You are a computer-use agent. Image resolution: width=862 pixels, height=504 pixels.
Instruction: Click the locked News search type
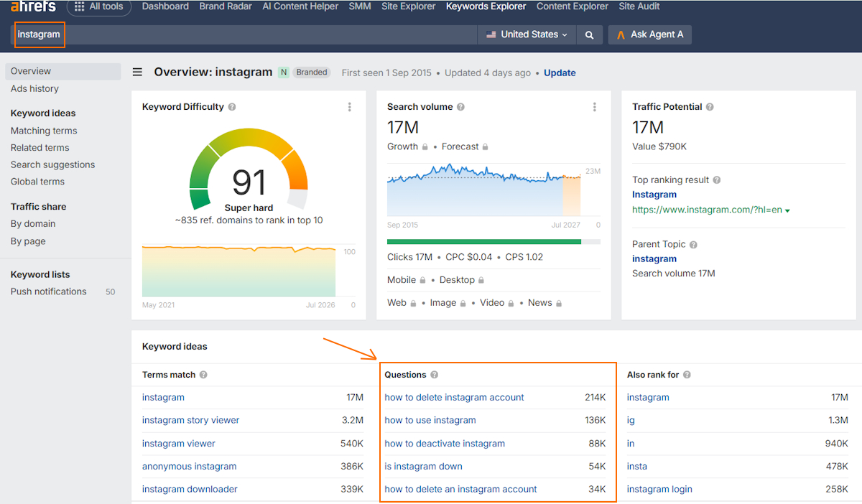tap(544, 303)
